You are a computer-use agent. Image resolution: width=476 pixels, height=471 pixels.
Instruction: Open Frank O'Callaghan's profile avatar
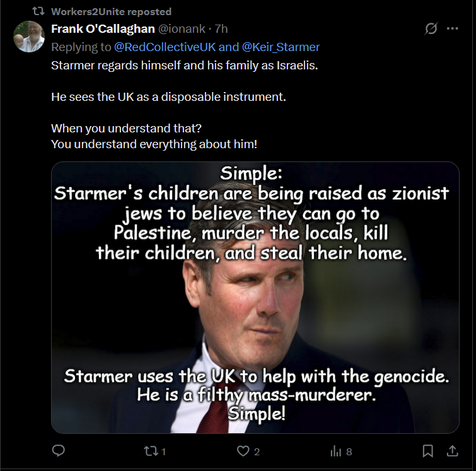(29, 37)
